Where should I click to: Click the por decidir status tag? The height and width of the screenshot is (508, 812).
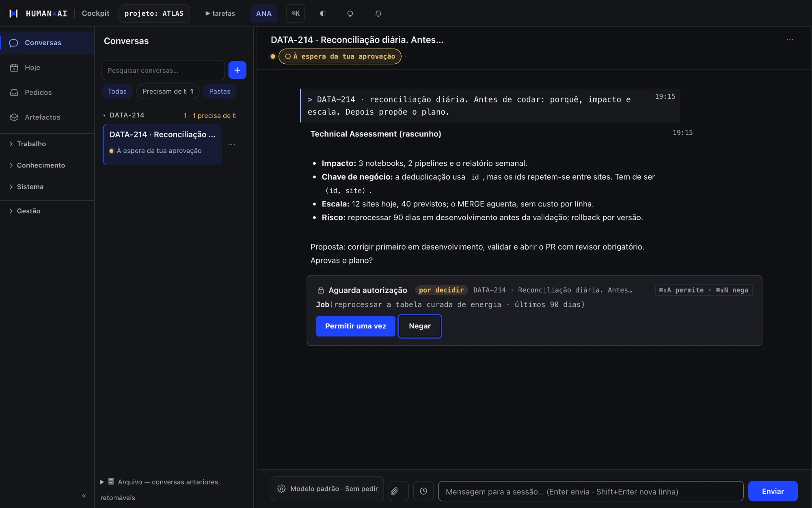click(x=441, y=290)
